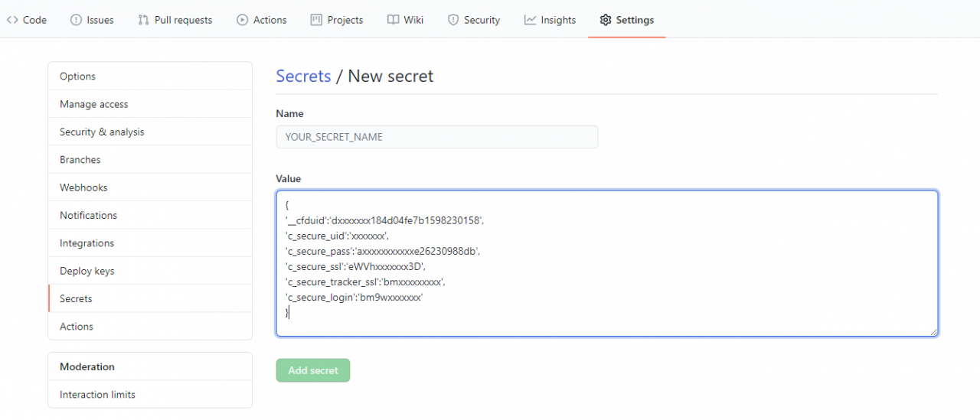
Task: Click the Issues circle icon
Action: tap(76, 20)
